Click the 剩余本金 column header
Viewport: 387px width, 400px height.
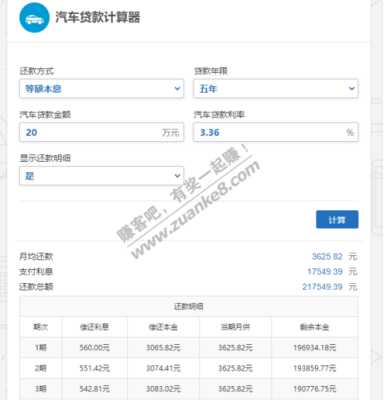point(315,327)
